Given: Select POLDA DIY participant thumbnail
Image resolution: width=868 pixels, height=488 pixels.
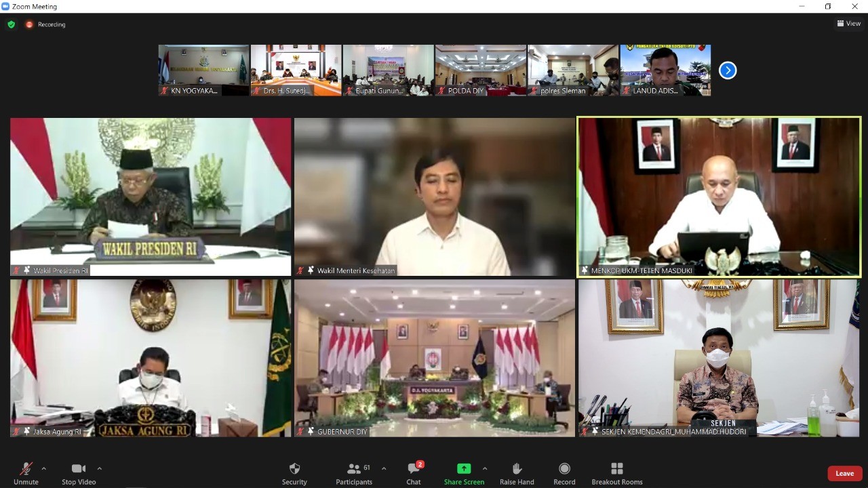Looking at the screenshot, I should coord(480,70).
